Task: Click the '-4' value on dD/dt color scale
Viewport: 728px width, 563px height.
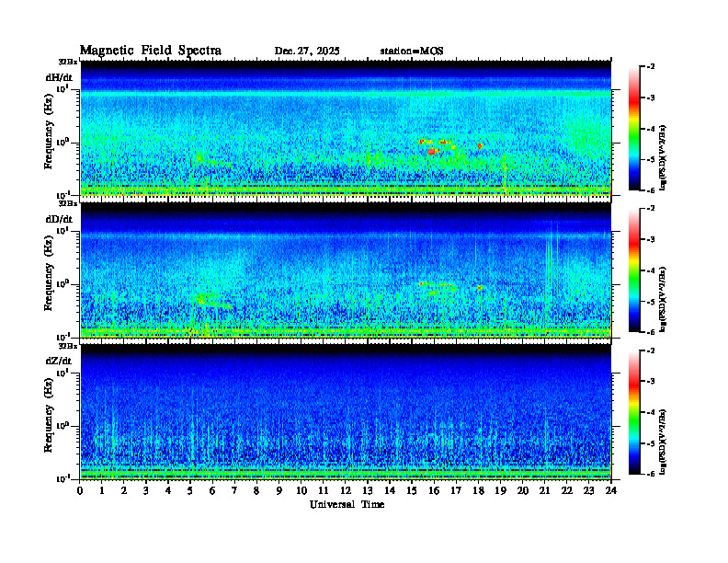Action: [x=651, y=270]
